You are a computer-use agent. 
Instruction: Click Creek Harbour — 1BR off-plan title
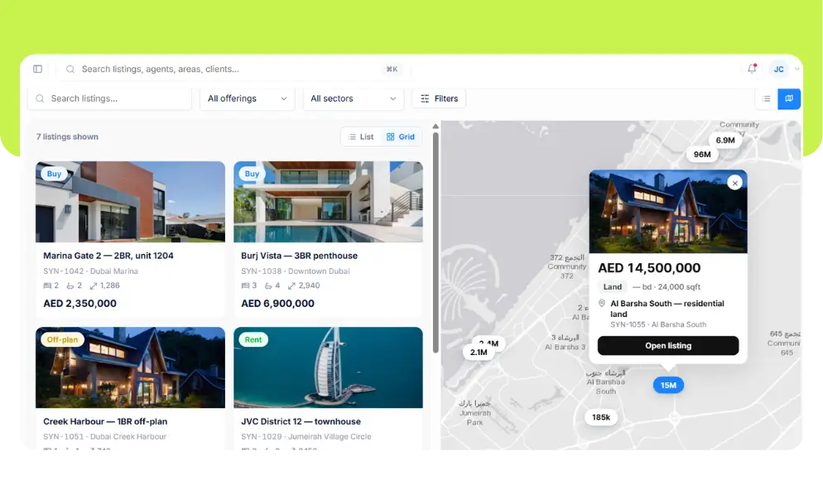pyautogui.click(x=105, y=422)
